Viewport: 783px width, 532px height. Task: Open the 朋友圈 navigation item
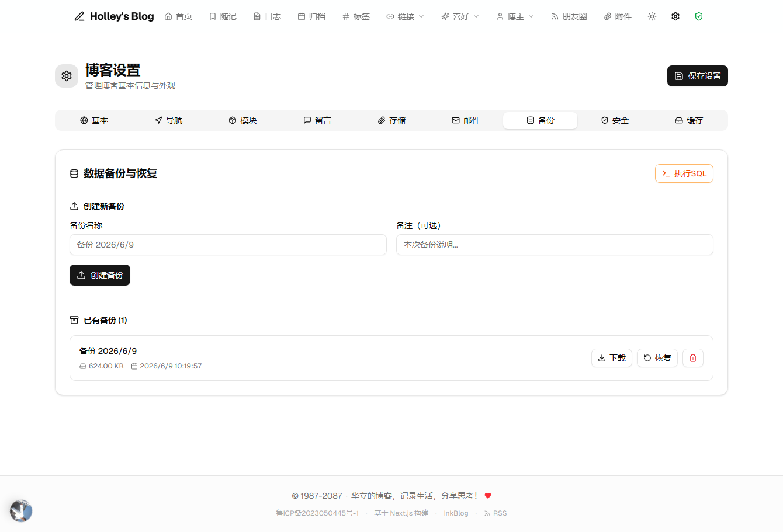[569, 16]
